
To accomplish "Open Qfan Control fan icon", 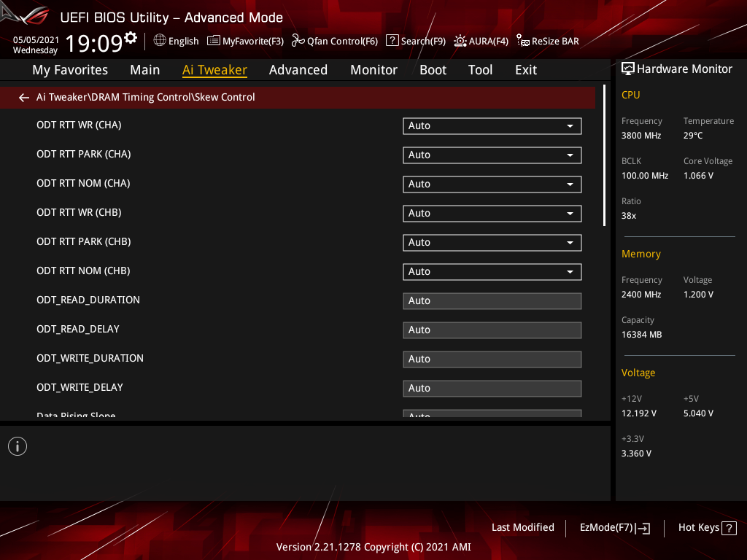I will 298,41.
